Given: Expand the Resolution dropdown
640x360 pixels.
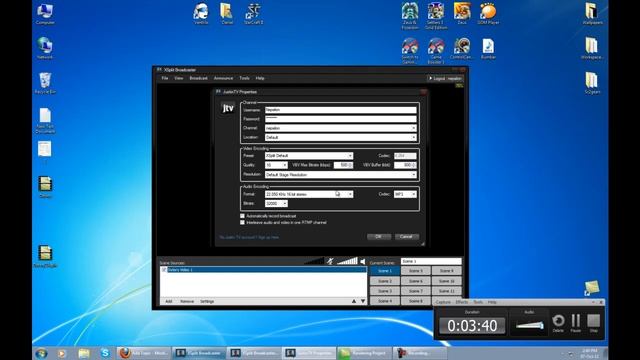Looking at the screenshot, I should coord(413,175).
